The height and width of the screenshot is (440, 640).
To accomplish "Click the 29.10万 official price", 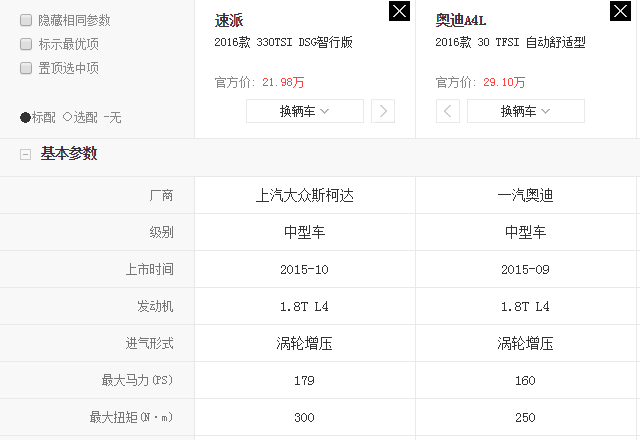I will [504, 82].
